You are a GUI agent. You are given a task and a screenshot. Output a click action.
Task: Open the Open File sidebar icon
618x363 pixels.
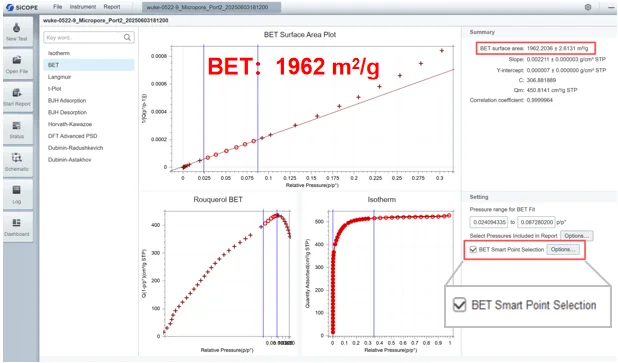tap(17, 60)
